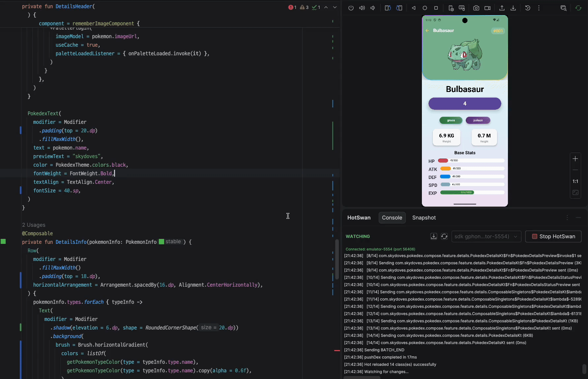Click the emulator power button icon
Viewport: 588px width, 379px height.
pos(351,8)
